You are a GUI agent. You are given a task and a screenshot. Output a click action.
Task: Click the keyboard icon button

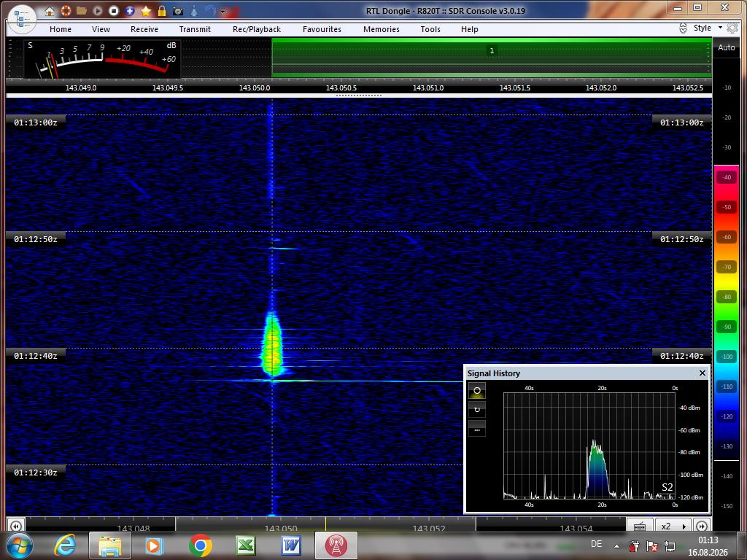coord(640,526)
